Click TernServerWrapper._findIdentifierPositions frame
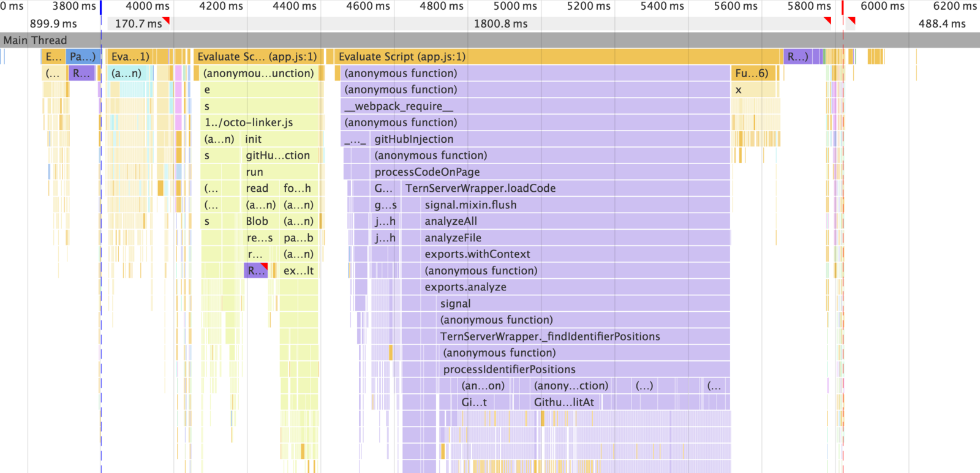The image size is (980, 473). [582, 336]
